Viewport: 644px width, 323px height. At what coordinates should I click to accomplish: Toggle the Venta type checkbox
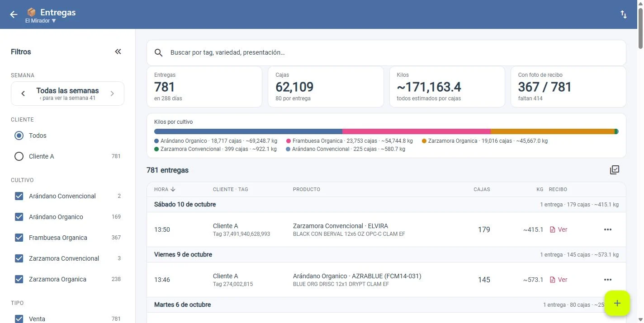click(19, 319)
